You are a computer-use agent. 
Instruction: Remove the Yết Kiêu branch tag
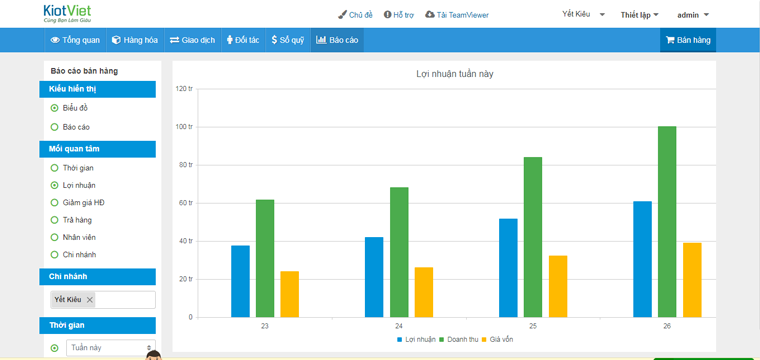[x=89, y=300]
